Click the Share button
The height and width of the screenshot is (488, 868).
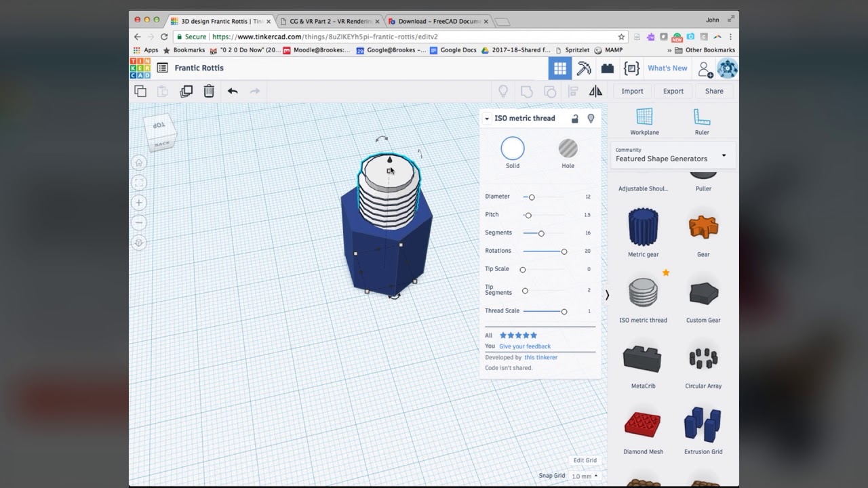click(x=714, y=91)
